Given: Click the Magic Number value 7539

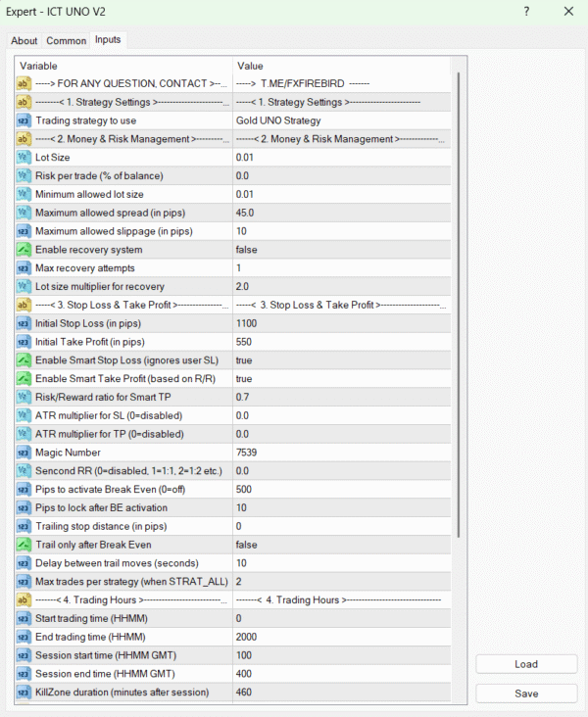Looking at the screenshot, I should [246, 453].
